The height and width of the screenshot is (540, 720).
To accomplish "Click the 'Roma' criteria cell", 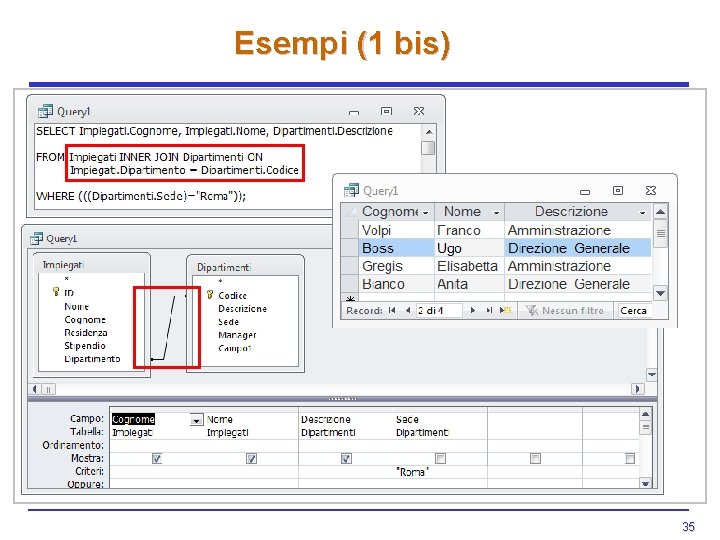I will point(440,472).
